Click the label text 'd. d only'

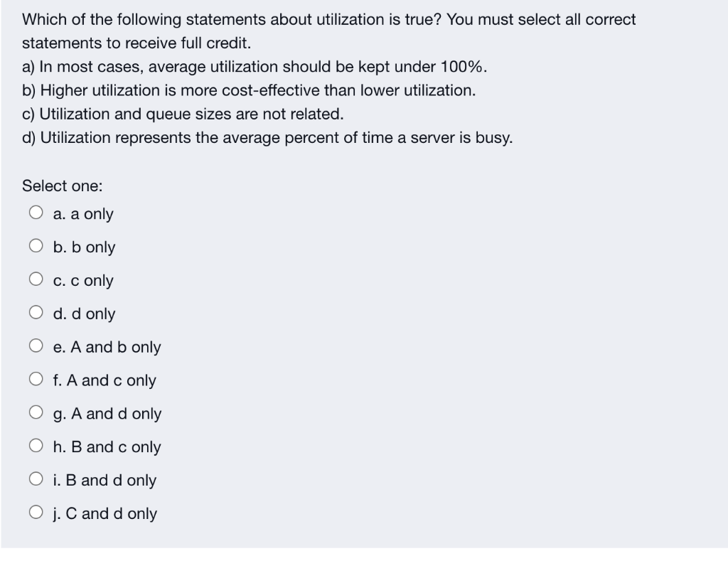point(83,314)
